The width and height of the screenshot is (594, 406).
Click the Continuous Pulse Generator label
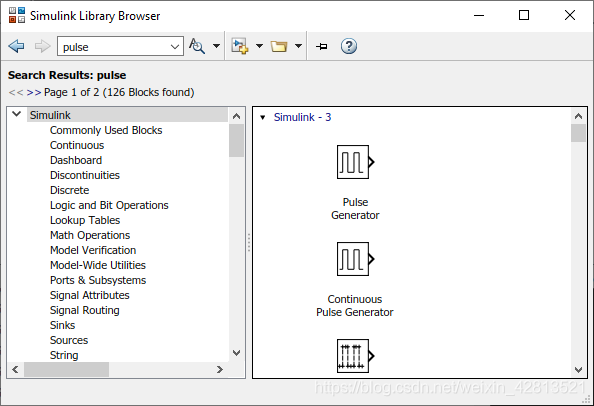tap(355, 306)
